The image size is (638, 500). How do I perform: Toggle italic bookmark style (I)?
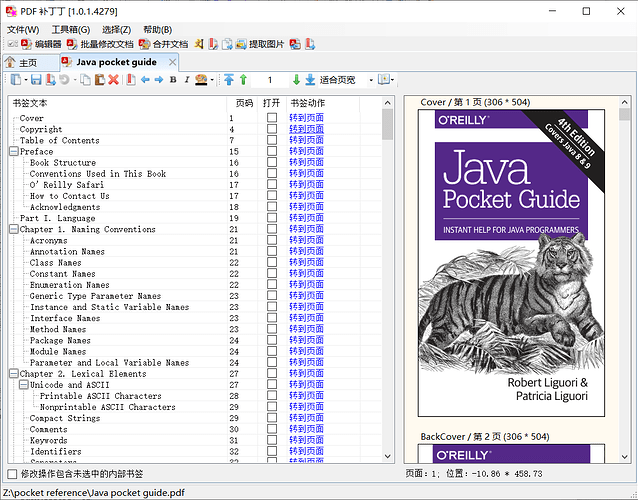(x=187, y=79)
